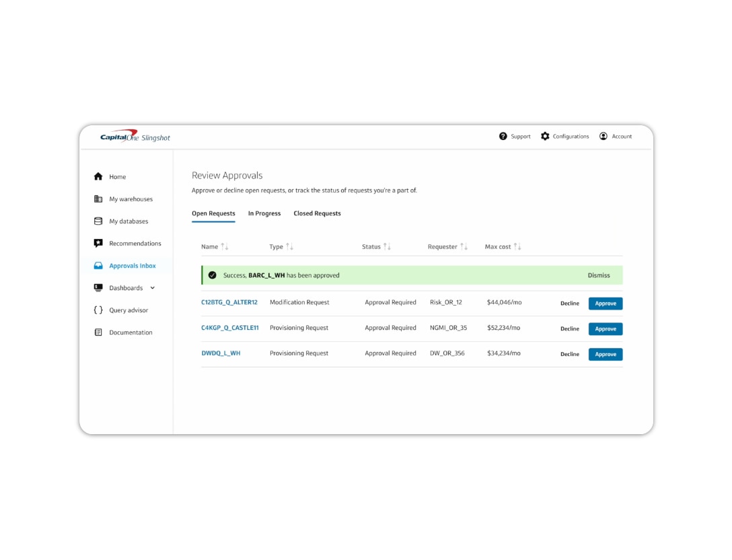Approve the DWDQ_L_WH provisioning request
Image resolution: width=732 pixels, height=560 pixels.
pyautogui.click(x=605, y=354)
